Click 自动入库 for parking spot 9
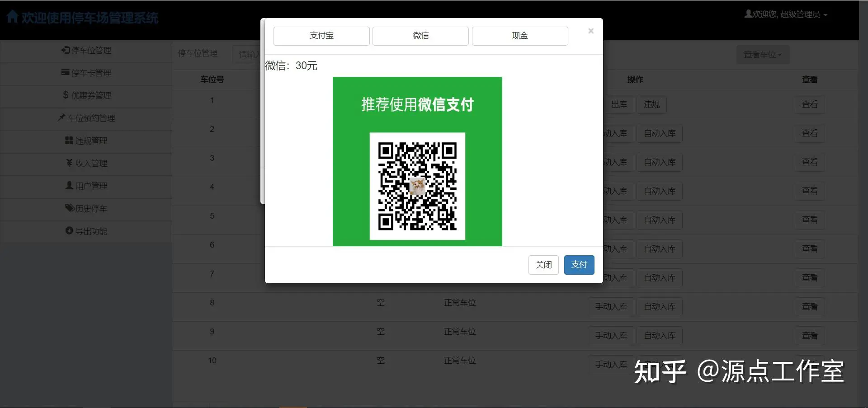 click(x=660, y=336)
